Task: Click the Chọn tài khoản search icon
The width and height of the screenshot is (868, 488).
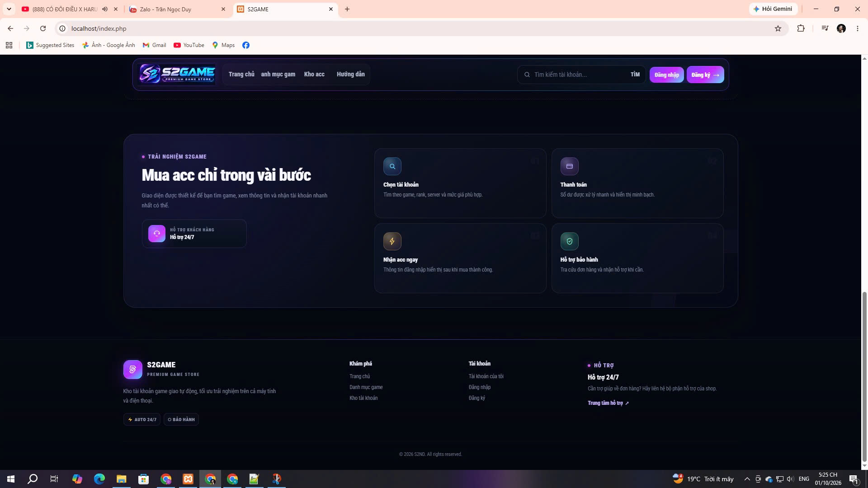Action: (392, 166)
